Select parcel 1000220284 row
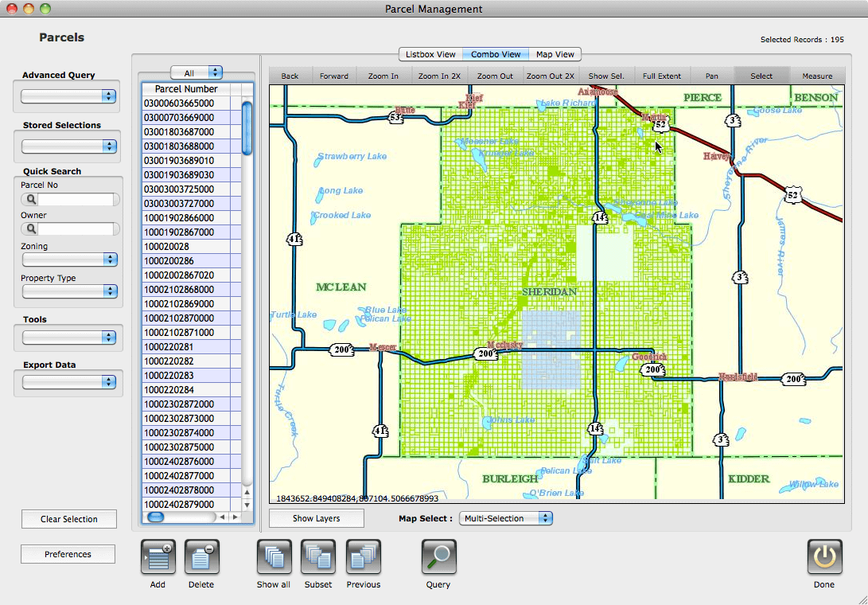The height and width of the screenshot is (605, 868). tap(192, 390)
